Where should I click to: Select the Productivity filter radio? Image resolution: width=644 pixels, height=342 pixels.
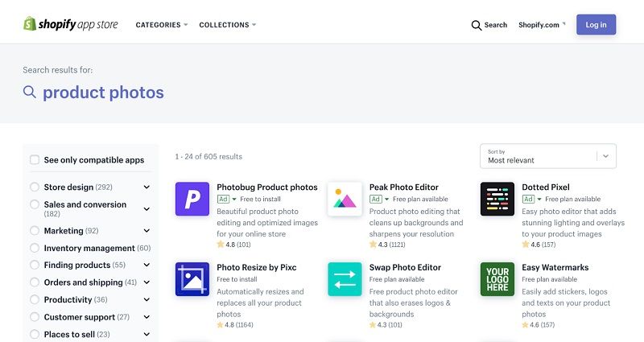[x=35, y=299]
